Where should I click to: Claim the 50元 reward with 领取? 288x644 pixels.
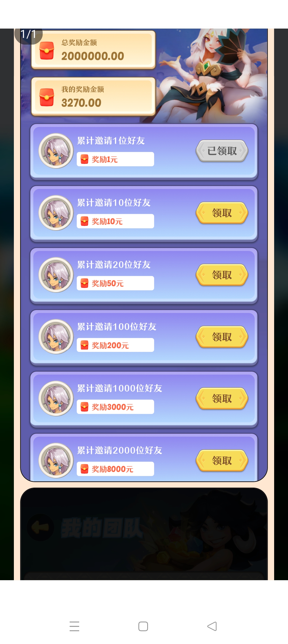point(222,275)
